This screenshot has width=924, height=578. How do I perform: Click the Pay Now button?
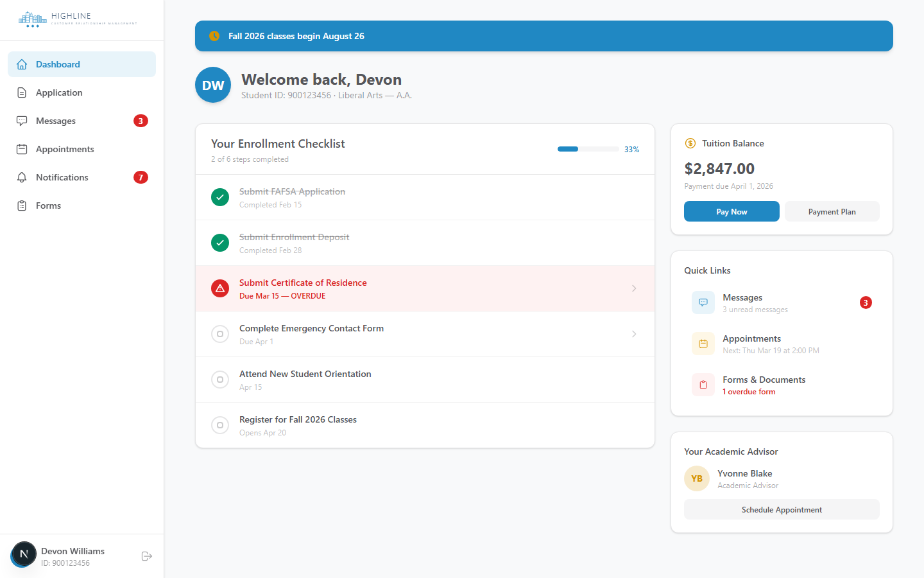[x=732, y=211]
